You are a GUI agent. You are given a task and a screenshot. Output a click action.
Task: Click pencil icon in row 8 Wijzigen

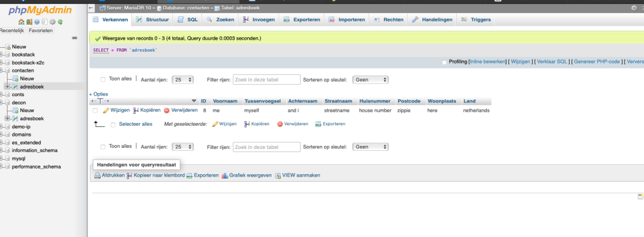(106, 111)
